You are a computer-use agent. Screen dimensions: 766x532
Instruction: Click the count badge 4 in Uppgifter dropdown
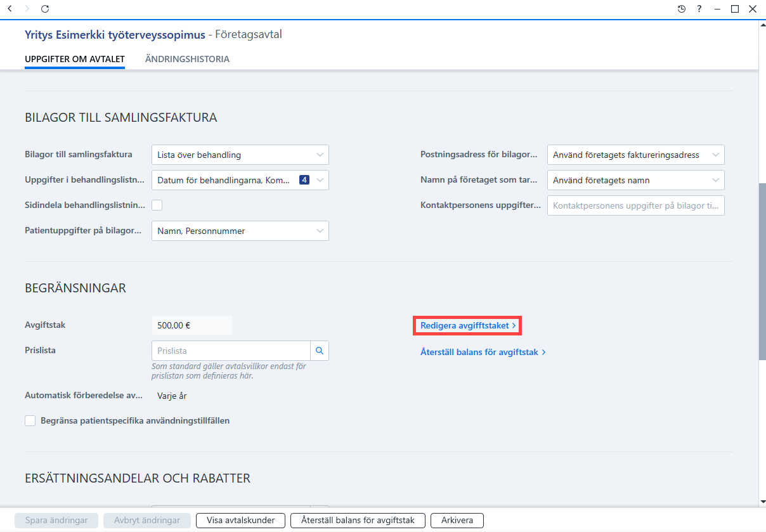(304, 180)
